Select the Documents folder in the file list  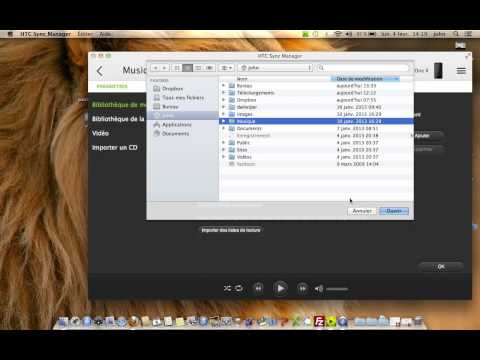pyautogui.click(x=316, y=128)
